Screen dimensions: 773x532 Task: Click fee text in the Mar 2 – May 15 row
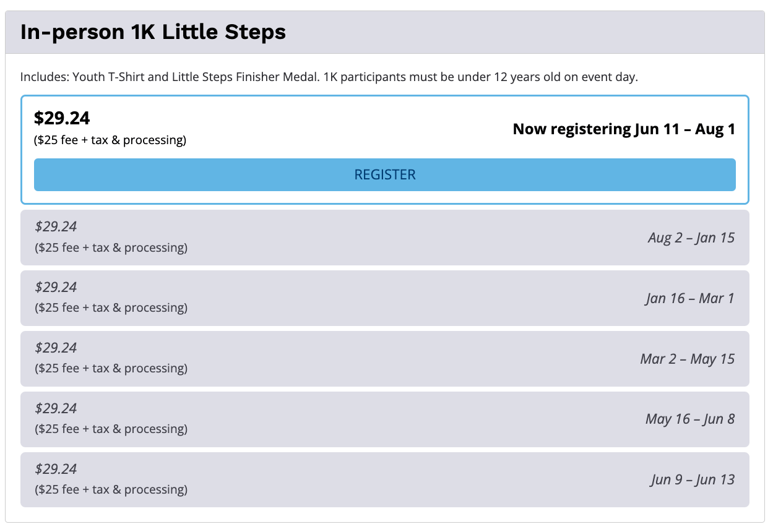click(x=111, y=369)
